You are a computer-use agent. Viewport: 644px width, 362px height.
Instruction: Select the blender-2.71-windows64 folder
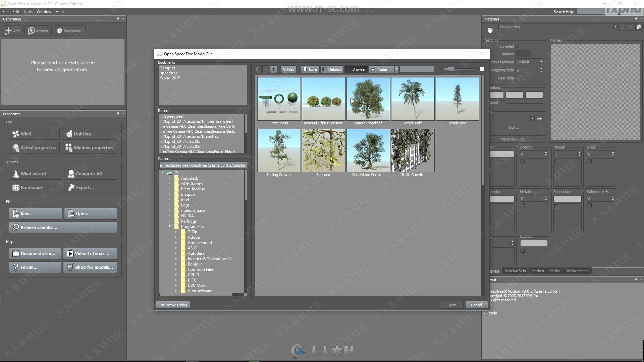[x=209, y=259]
